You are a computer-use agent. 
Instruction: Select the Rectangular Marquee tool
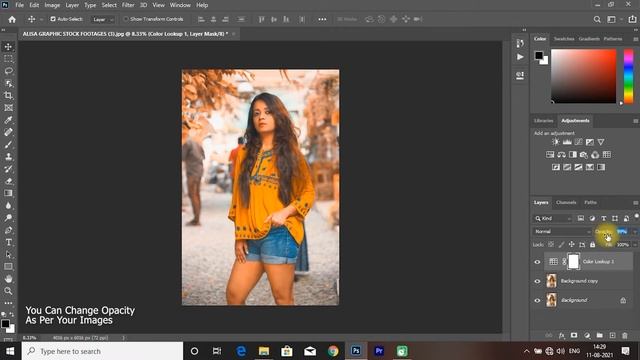pyautogui.click(x=8, y=59)
